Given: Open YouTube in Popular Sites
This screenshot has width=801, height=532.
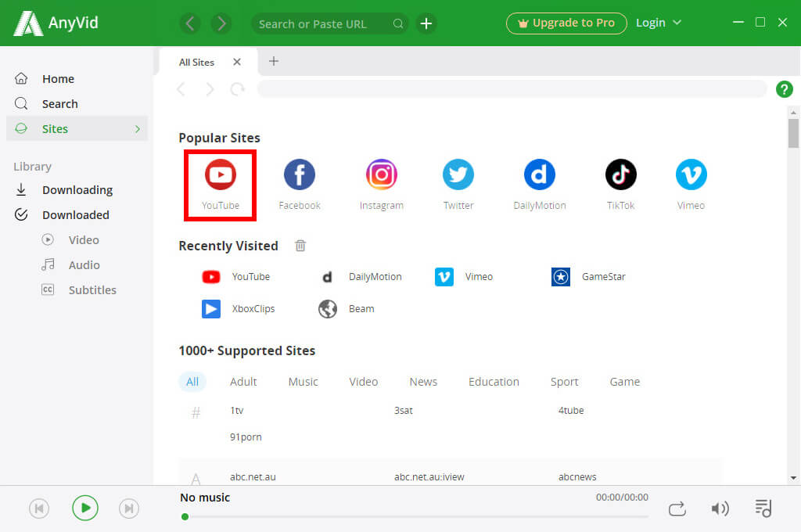Looking at the screenshot, I should (x=220, y=185).
